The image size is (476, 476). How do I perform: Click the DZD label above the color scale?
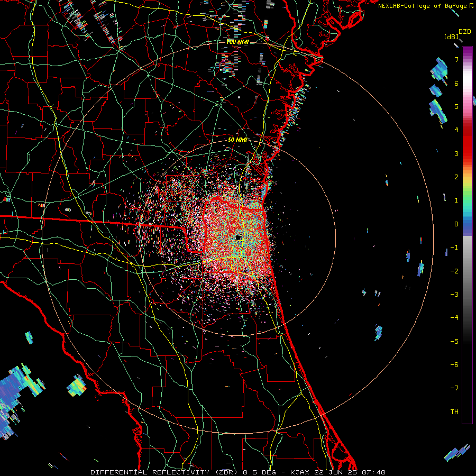pyautogui.click(x=465, y=32)
